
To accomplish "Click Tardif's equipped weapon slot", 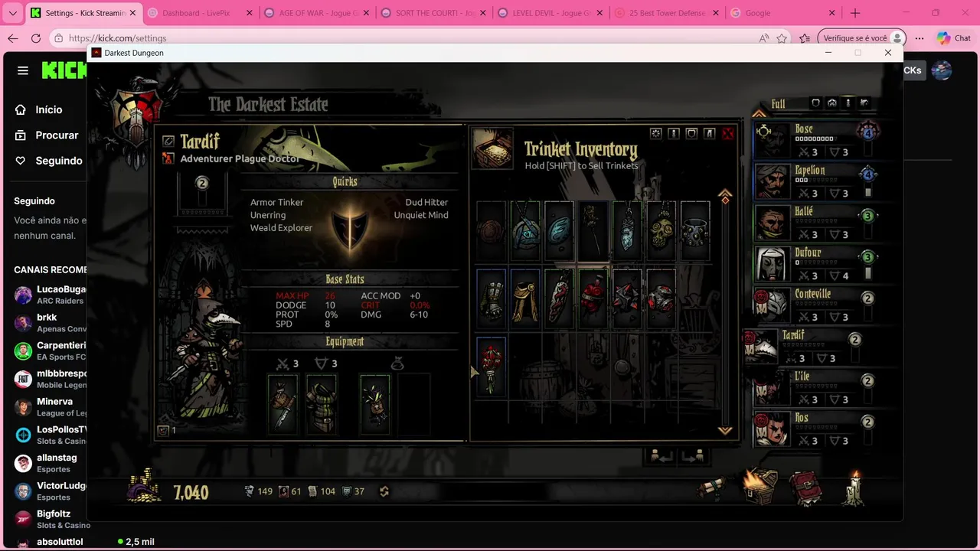I will coord(283,404).
